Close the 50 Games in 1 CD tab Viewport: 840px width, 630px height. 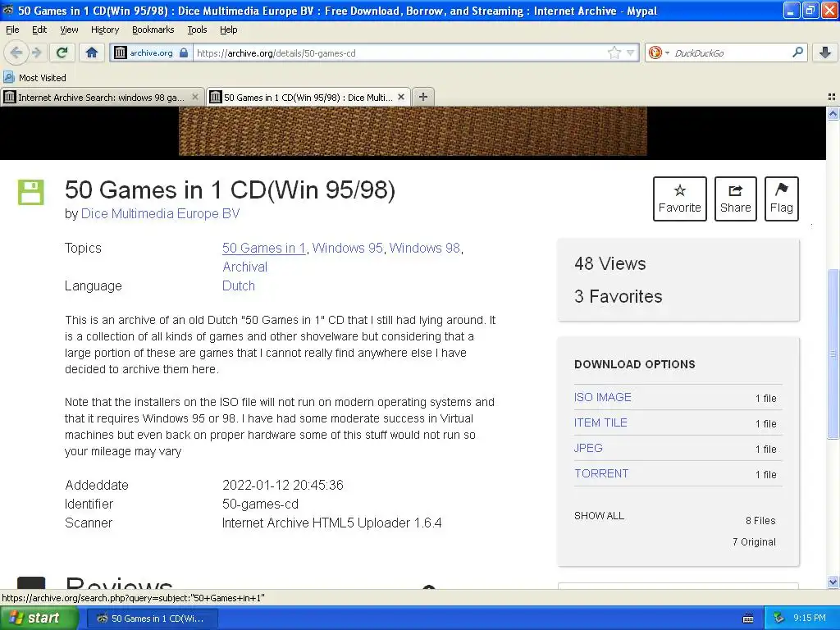click(400, 97)
